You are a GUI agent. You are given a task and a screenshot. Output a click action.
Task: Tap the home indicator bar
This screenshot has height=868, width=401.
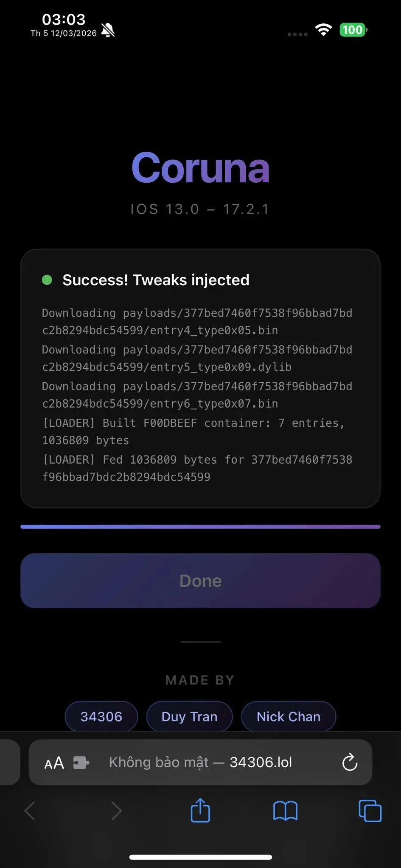(200, 857)
